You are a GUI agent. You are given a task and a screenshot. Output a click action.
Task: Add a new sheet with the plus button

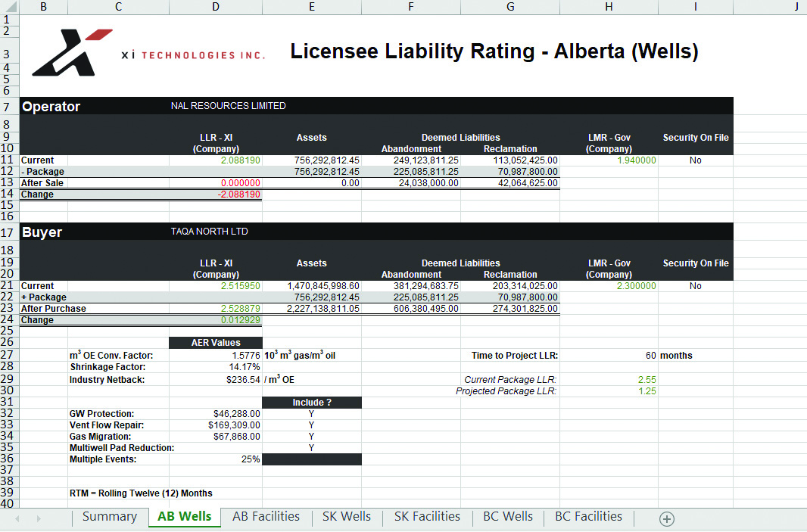(666, 518)
